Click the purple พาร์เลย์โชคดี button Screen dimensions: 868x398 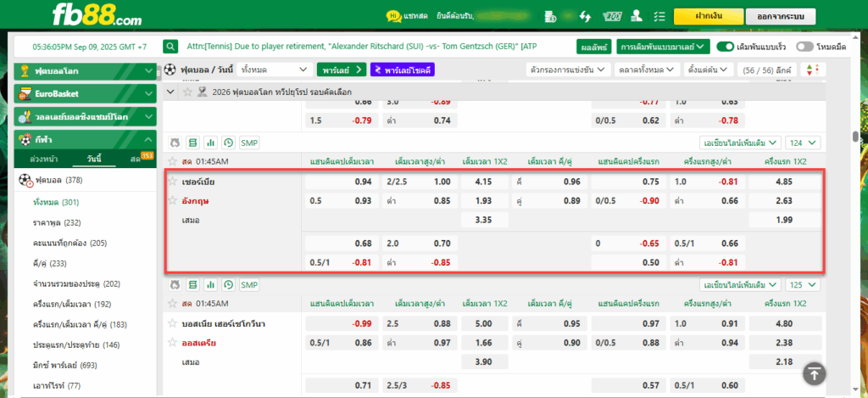coord(402,70)
